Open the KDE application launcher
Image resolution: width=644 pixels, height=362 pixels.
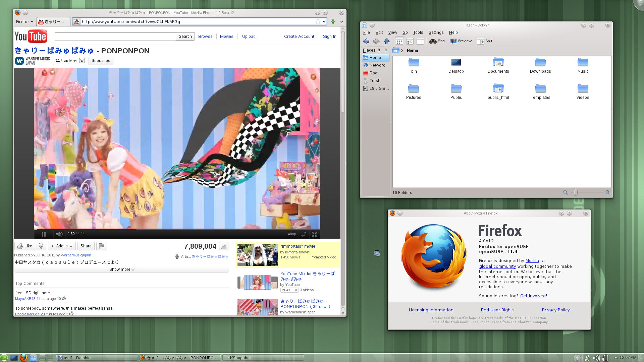coord(4,358)
